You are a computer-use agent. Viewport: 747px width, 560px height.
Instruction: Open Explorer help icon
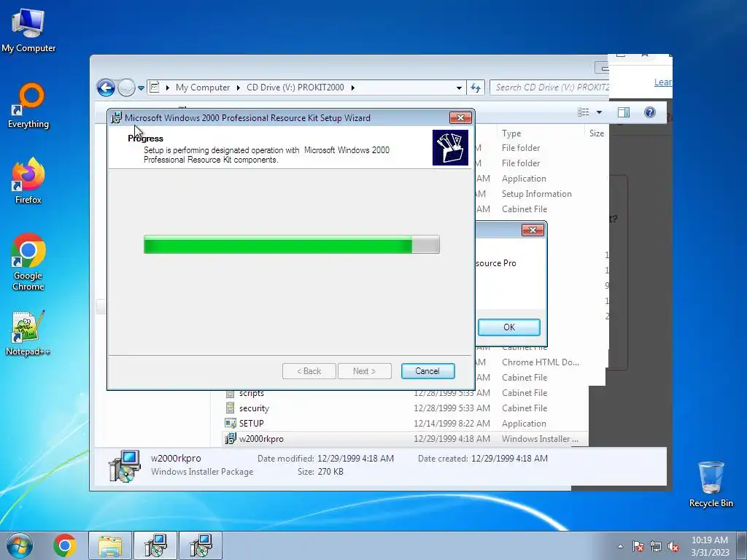point(649,112)
